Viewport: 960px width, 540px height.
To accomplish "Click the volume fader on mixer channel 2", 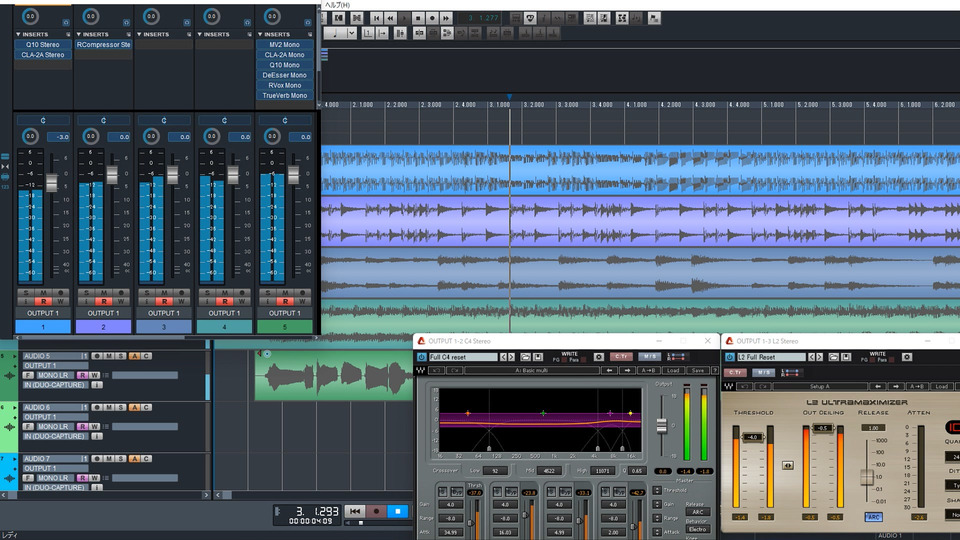I will click(112, 175).
